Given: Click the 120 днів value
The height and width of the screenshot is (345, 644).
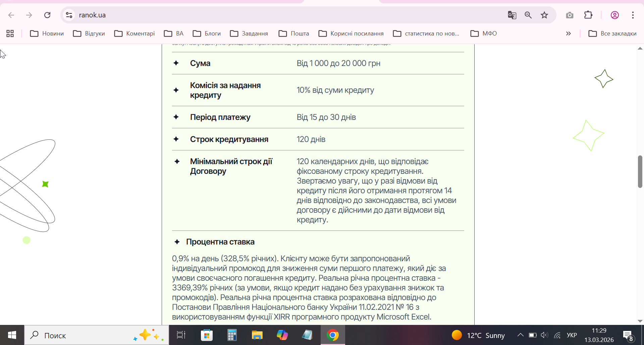Looking at the screenshot, I should click(311, 139).
